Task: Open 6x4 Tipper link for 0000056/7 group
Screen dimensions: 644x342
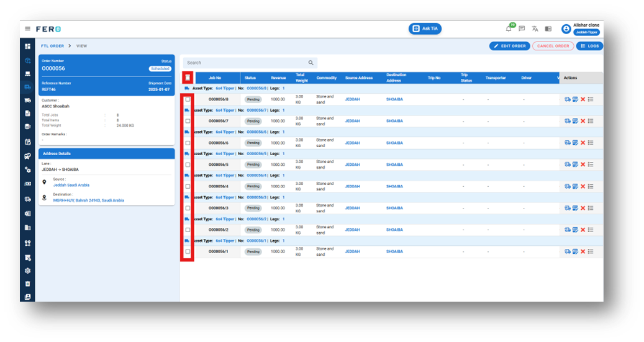Action: 225,110
